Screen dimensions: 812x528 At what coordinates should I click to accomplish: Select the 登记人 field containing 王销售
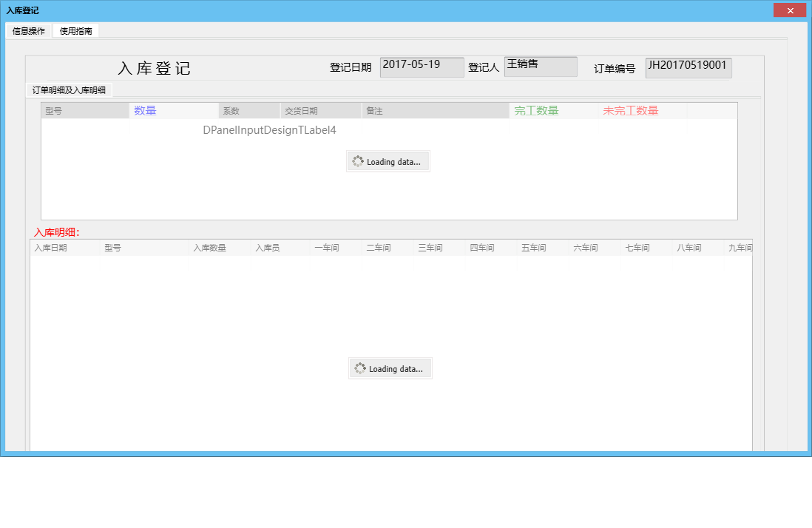[541, 66]
